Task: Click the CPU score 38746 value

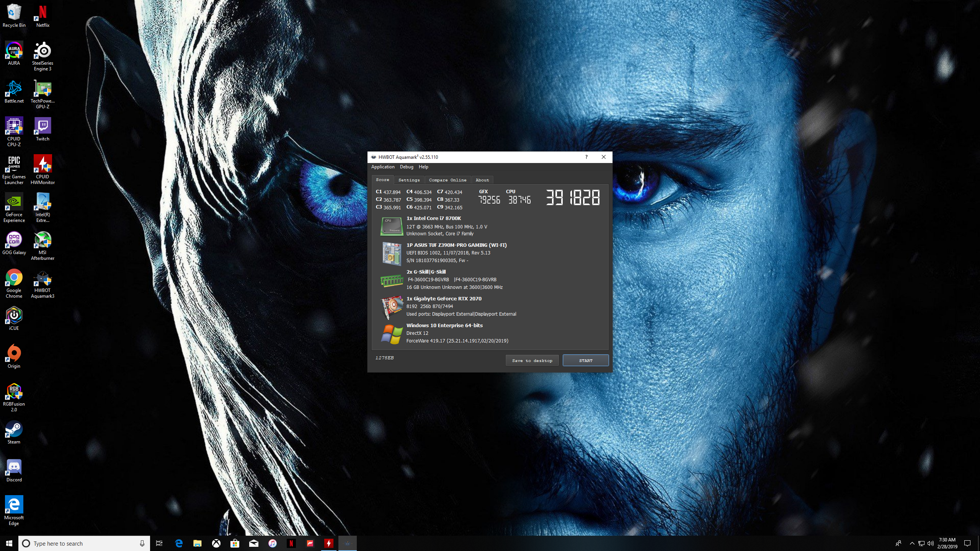Action: click(519, 200)
